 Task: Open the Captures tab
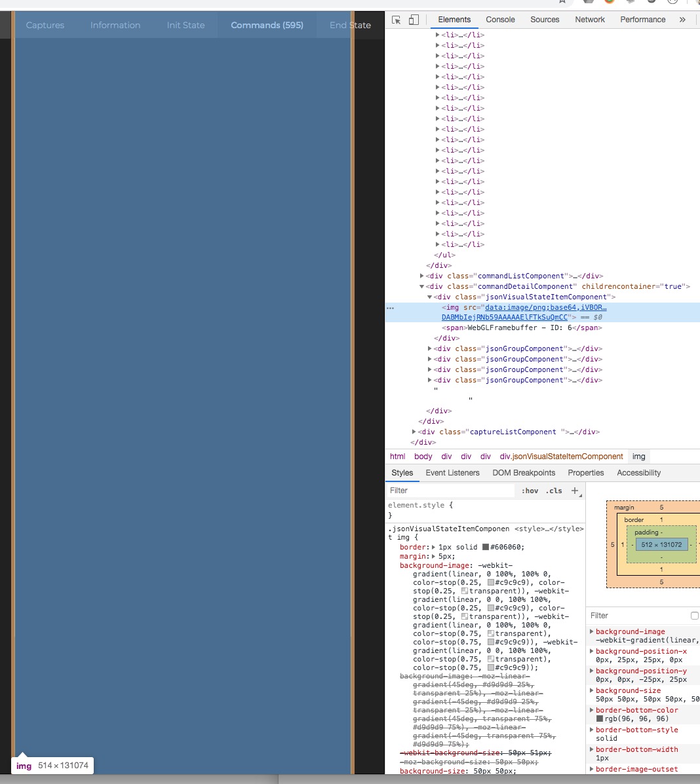[x=45, y=25]
